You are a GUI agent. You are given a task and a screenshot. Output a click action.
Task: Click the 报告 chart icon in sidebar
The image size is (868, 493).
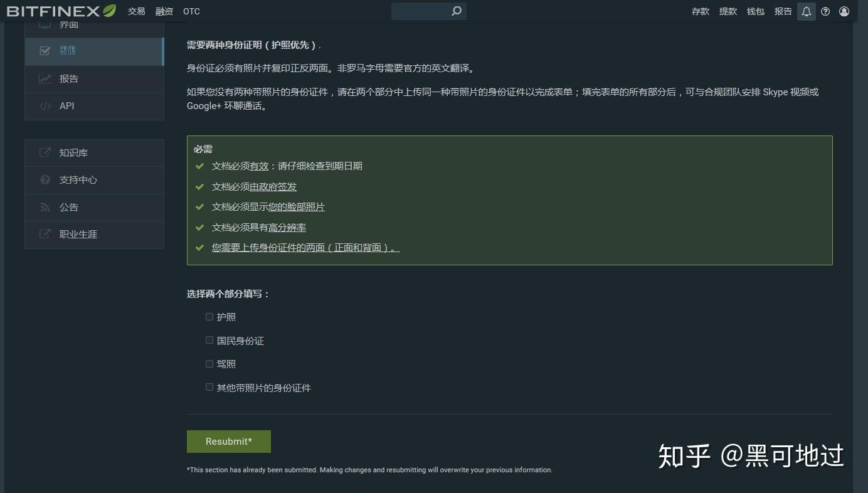pyautogui.click(x=45, y=78)
